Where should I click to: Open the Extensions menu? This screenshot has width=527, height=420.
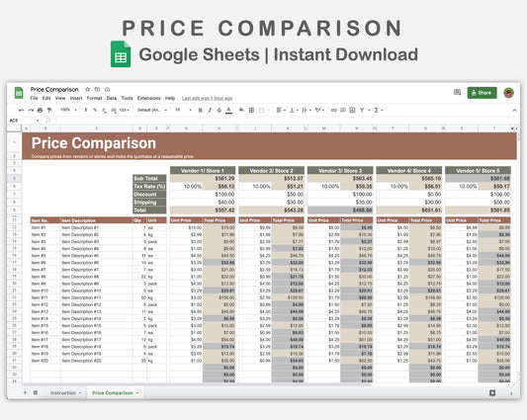click(x=149, y=98)
